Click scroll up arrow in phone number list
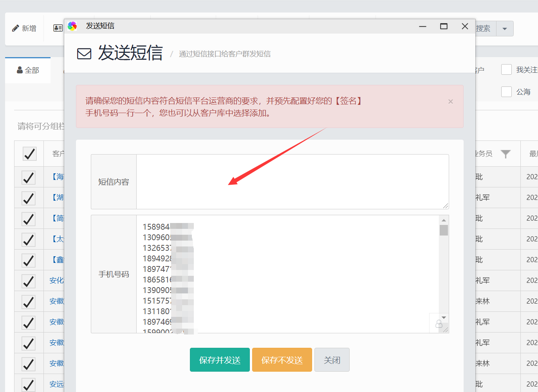 point(444,220)
